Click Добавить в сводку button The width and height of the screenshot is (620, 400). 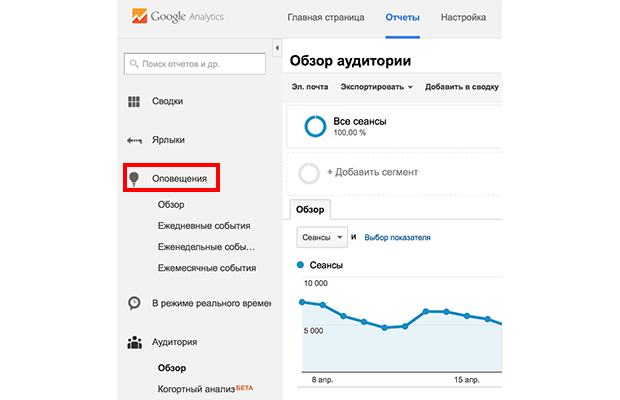[461, 87]
